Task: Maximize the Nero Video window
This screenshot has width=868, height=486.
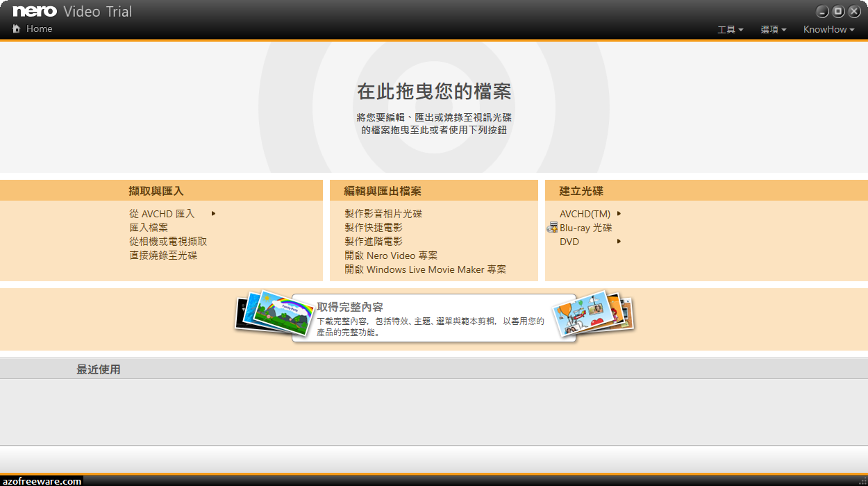Action: point(838,11)
